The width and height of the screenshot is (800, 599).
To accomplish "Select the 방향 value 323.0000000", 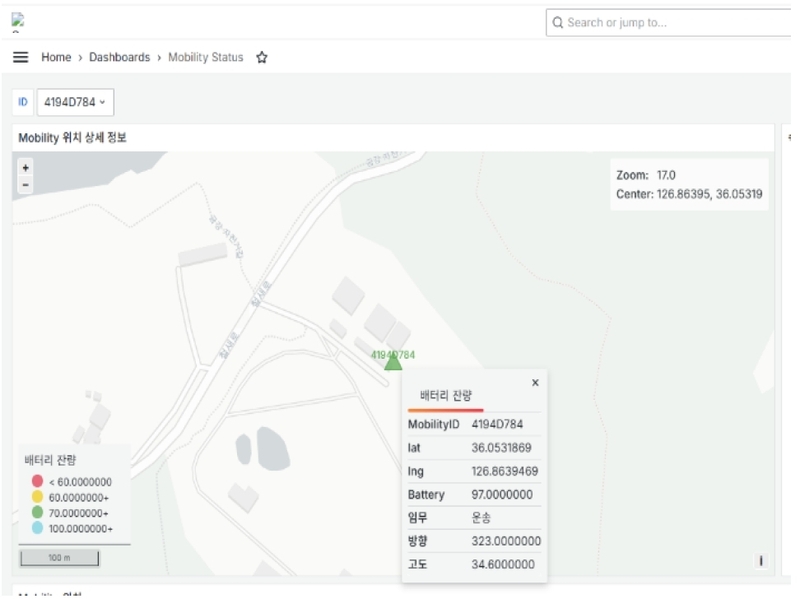I will pos(506,541).
